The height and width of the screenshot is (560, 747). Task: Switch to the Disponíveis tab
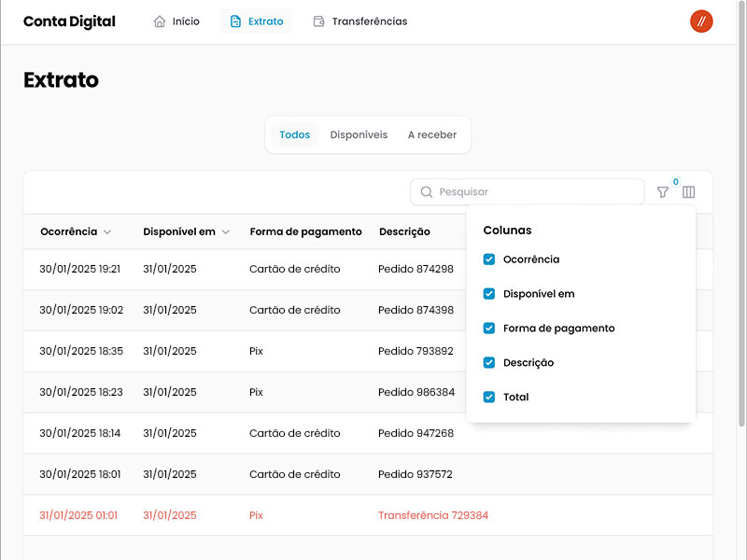359,134
